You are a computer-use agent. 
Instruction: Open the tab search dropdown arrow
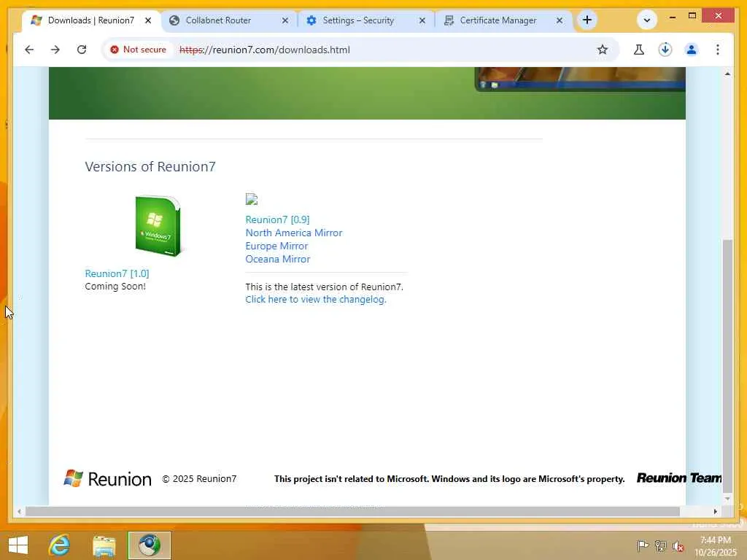[x=647, y=20]
